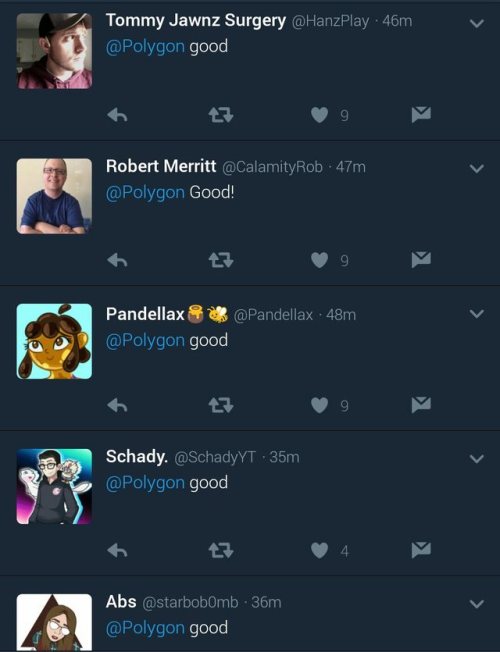The width and height of the screenshot is (500, 652).
Task: Retweet Tommy Jawnz Surgery's tweet
Action: tap(221, 115)
